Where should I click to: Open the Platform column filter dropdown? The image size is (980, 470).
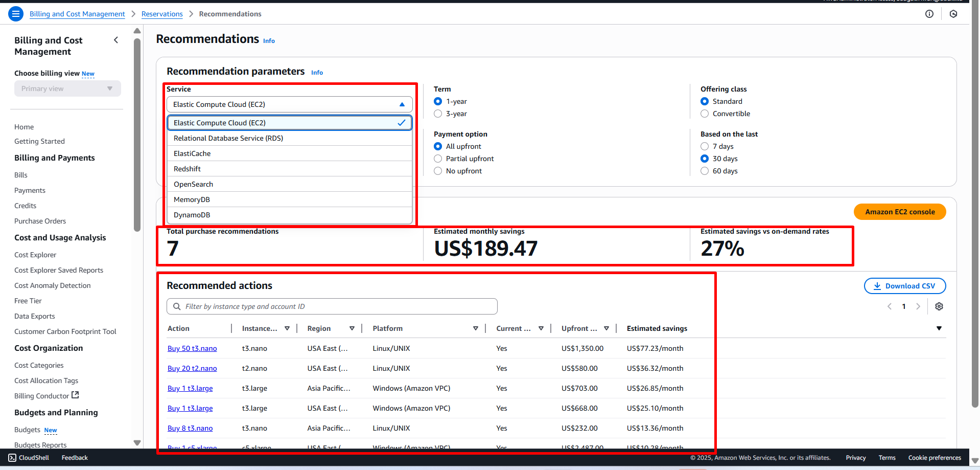pos(476,328)
